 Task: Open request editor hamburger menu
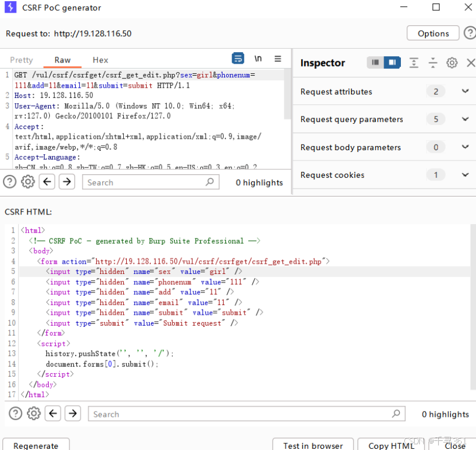coord(278,58)
